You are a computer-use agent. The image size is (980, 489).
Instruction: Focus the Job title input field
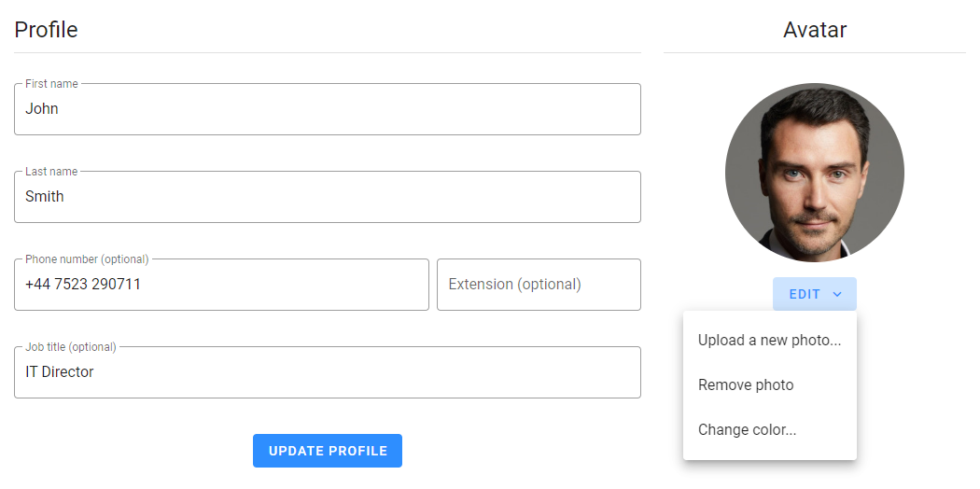[x=327, y=372]
